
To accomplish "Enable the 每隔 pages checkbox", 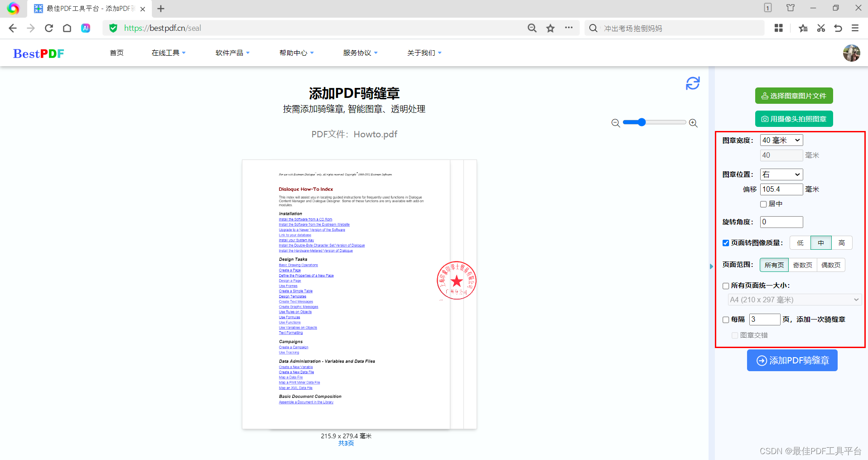I will [726, 320].
